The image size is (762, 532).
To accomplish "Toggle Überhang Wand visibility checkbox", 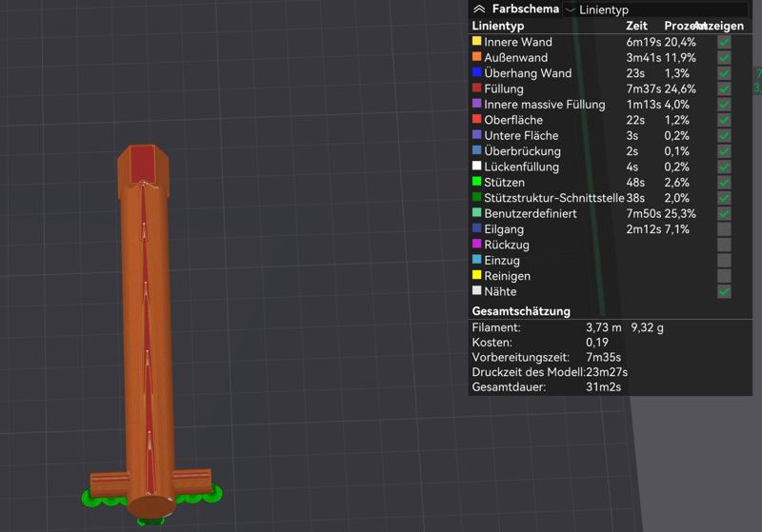I will (x=724, y=73).
